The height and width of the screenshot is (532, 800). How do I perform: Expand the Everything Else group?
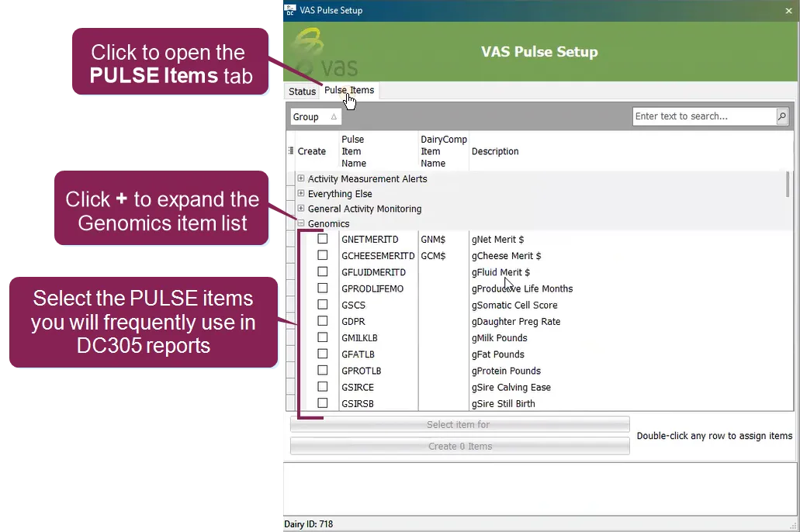[x=301, y=193]
